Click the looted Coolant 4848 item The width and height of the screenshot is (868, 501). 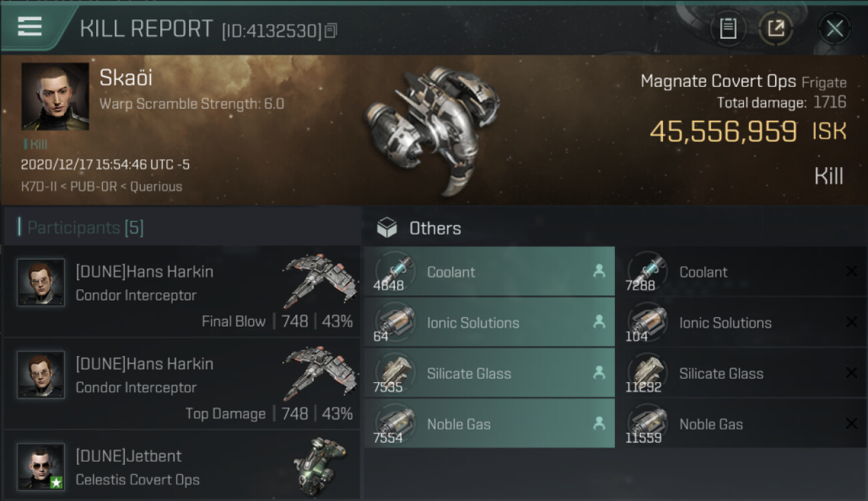tap(489, 272)
